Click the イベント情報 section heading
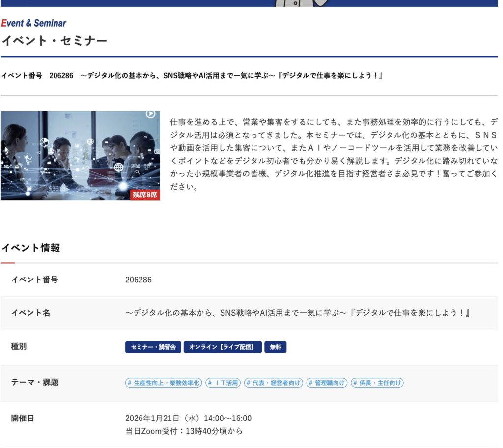Viewport: 503px width, 448px height. pyautogui.click(x=30, y=248)
